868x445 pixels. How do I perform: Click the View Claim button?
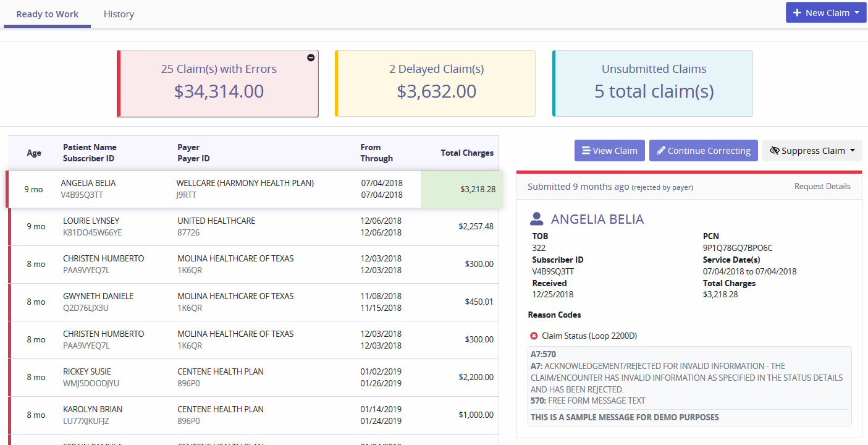609,150
